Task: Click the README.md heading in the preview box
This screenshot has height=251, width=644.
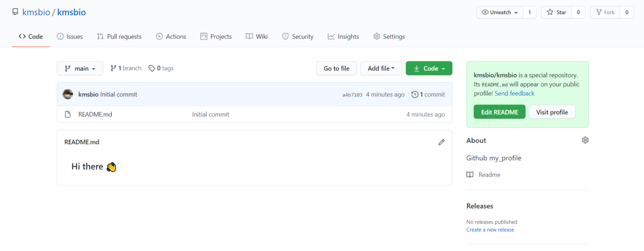Action: (82, 142)
